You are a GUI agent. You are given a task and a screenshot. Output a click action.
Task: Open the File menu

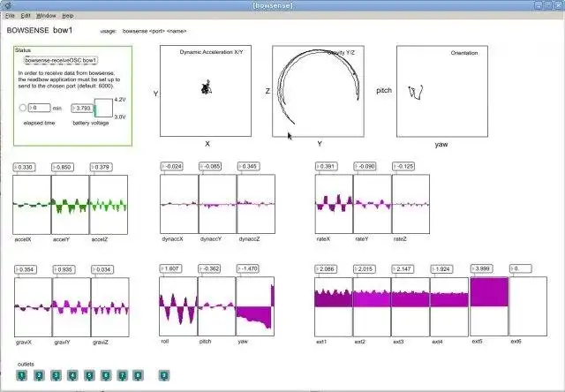click(10, 16)
